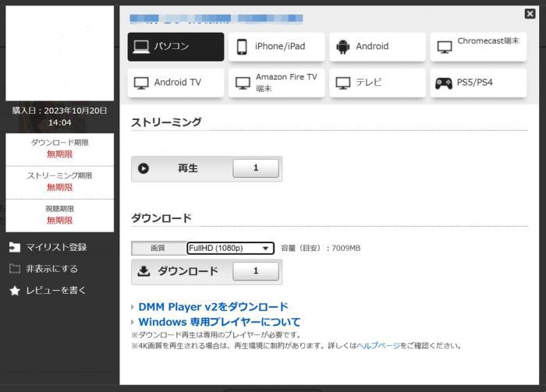
Task: Select the テレビ device tab
Action: (x=378, y=83)
